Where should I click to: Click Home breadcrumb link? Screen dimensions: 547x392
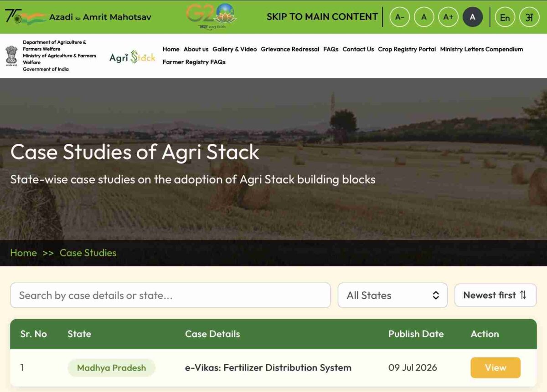pos(24,253)
